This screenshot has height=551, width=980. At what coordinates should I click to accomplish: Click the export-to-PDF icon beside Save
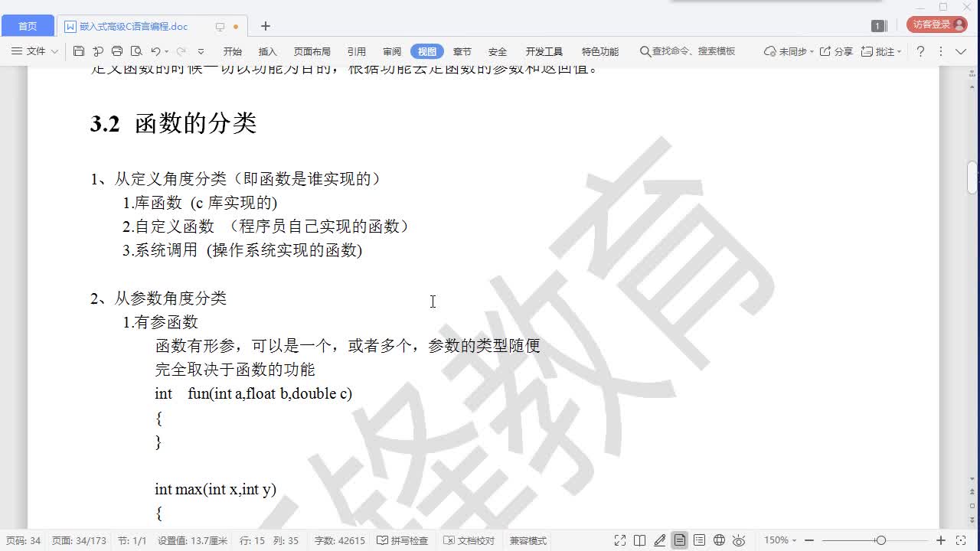[98, 51]
